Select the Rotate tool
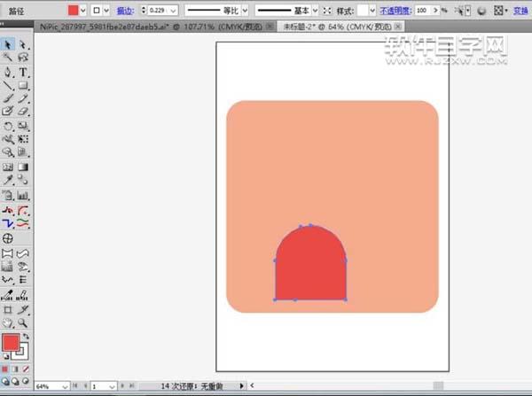Image resolution: width=532 pixels, height=396 pixels. (x=8, y=126)
